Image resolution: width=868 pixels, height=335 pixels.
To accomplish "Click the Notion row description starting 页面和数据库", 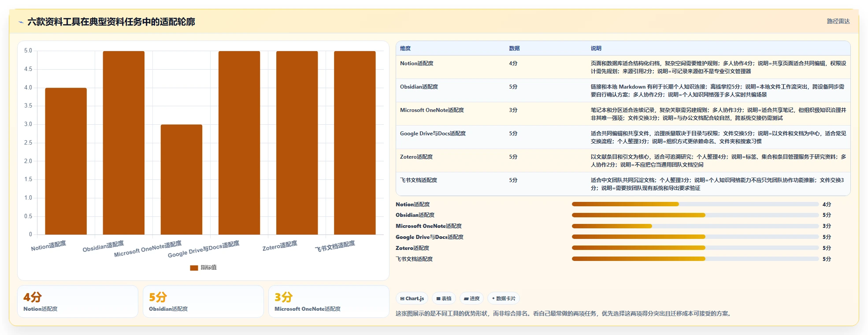I will [x=718, y=67].
